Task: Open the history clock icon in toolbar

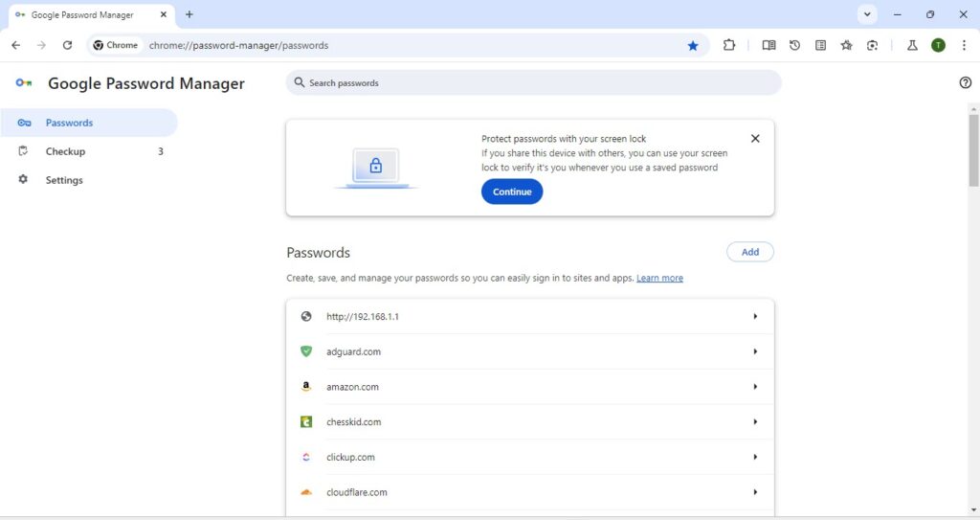Action: coord(794,45)
